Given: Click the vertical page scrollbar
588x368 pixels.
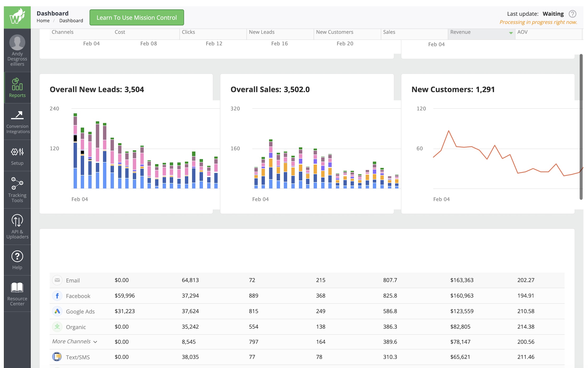Looking at the screenshot, I should [581, 127].
